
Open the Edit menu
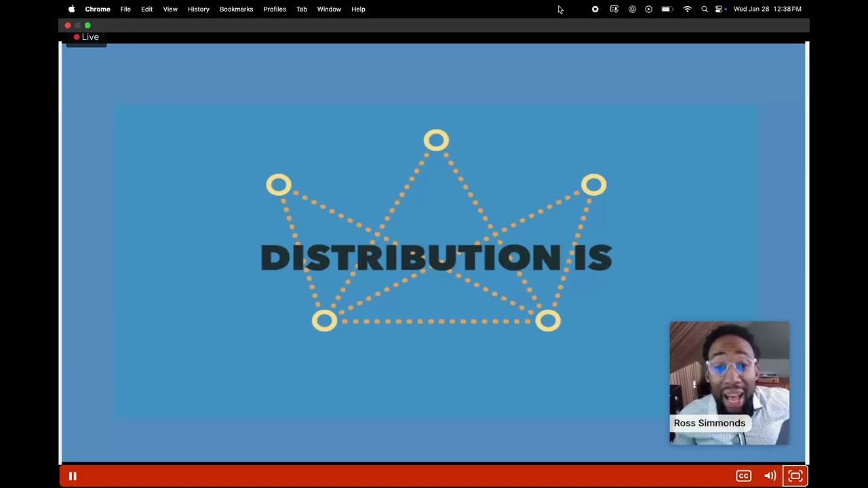point(146,9)
